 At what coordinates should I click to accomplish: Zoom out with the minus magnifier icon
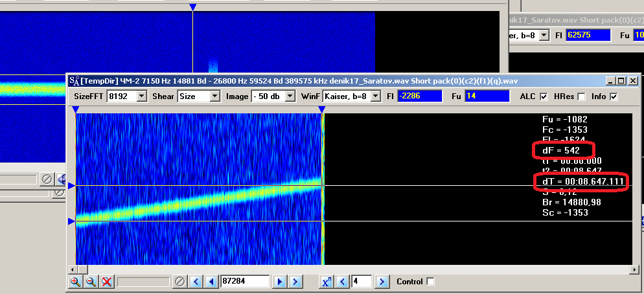[x=91, y=282]
